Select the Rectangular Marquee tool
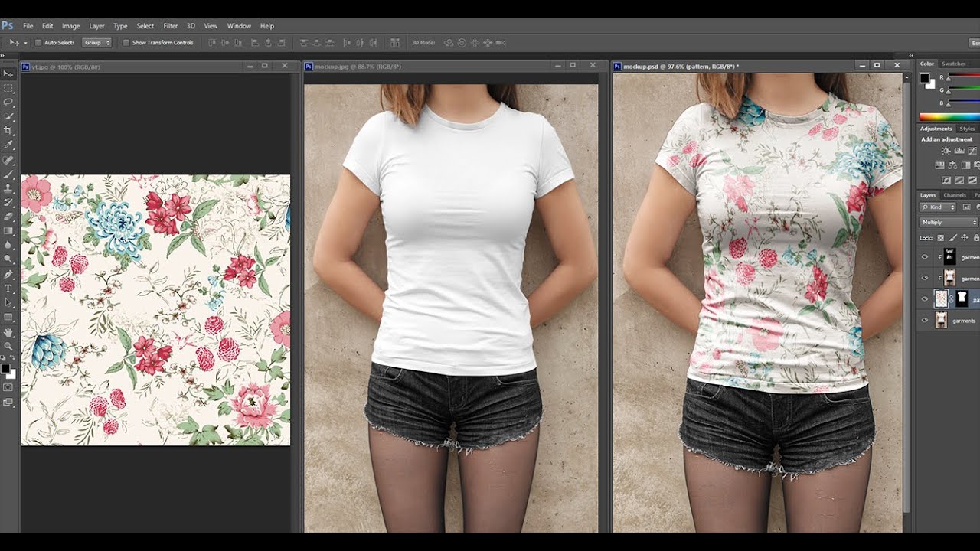980x551 pixels. click(8, 88)
